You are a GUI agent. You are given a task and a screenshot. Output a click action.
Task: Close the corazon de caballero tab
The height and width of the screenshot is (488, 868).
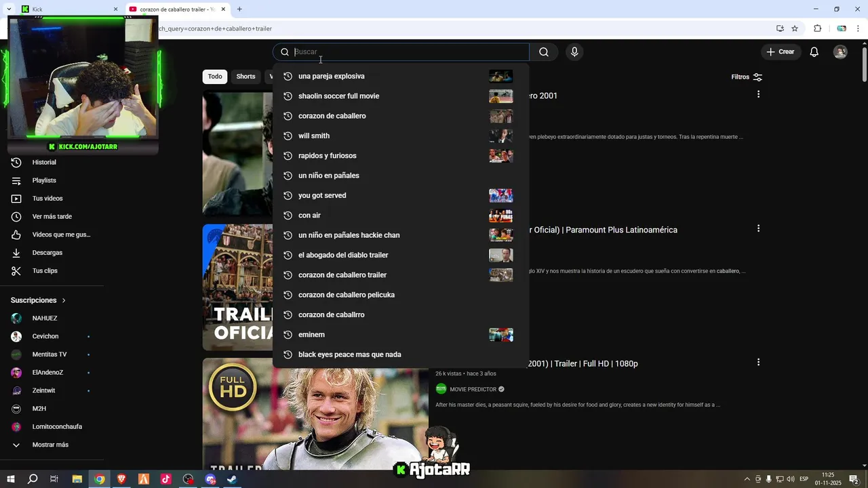click(x=223, y=9)
